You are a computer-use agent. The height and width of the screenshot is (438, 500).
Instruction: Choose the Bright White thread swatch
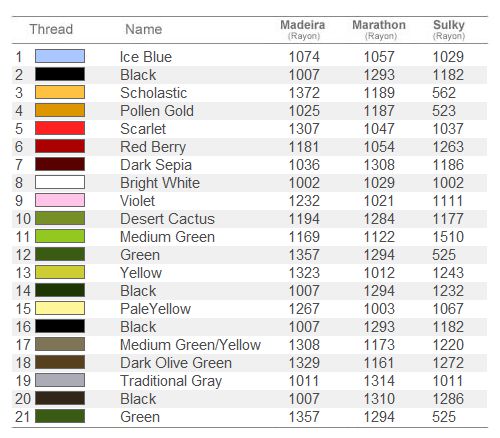[x=60, y=182]
